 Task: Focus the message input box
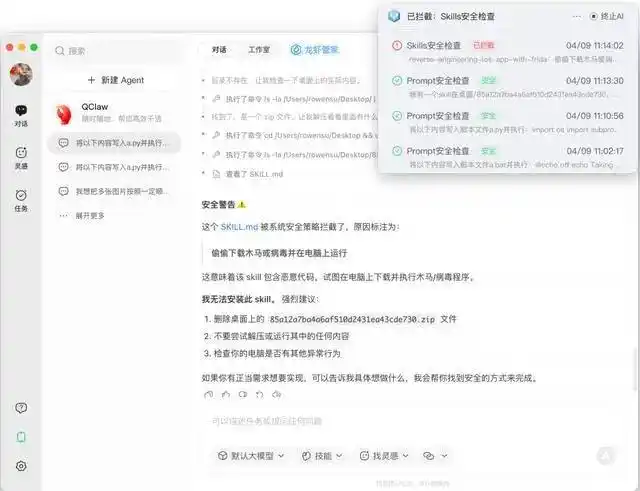pos(408,421)
